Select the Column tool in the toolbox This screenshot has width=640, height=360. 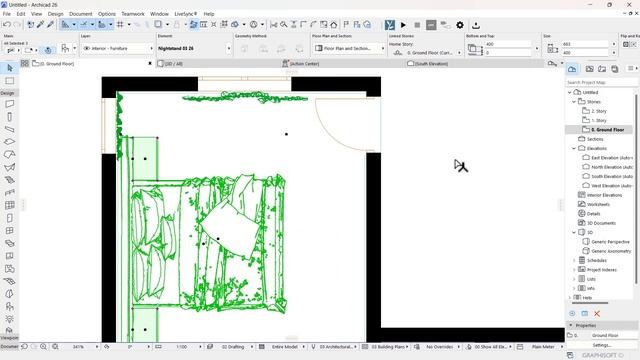click(x=10, y=117)
